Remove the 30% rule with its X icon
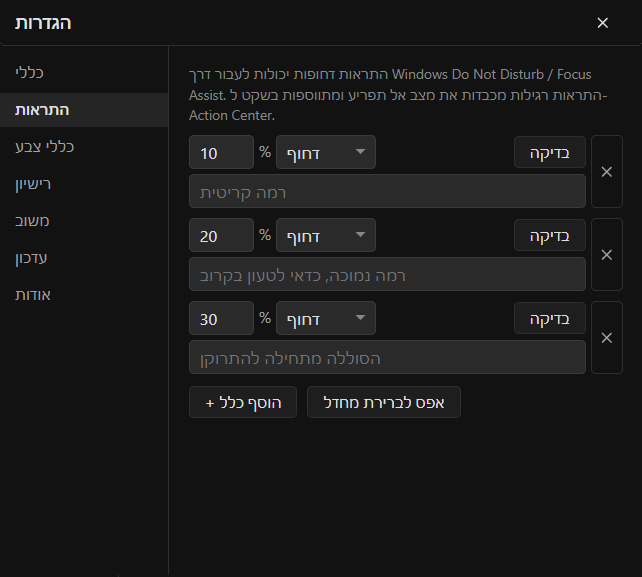This screenshot has height=577, width=642. [x=607, y=337]
